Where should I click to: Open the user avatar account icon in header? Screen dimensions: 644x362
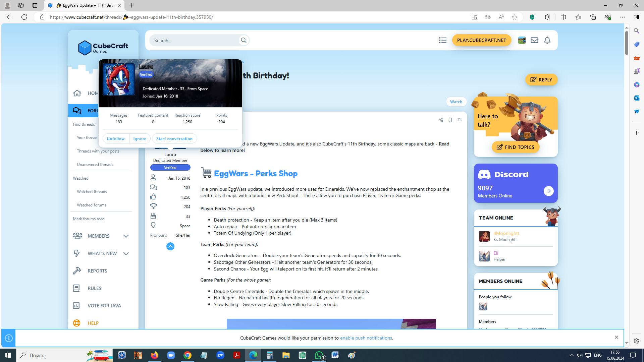(x=522, y=40)
